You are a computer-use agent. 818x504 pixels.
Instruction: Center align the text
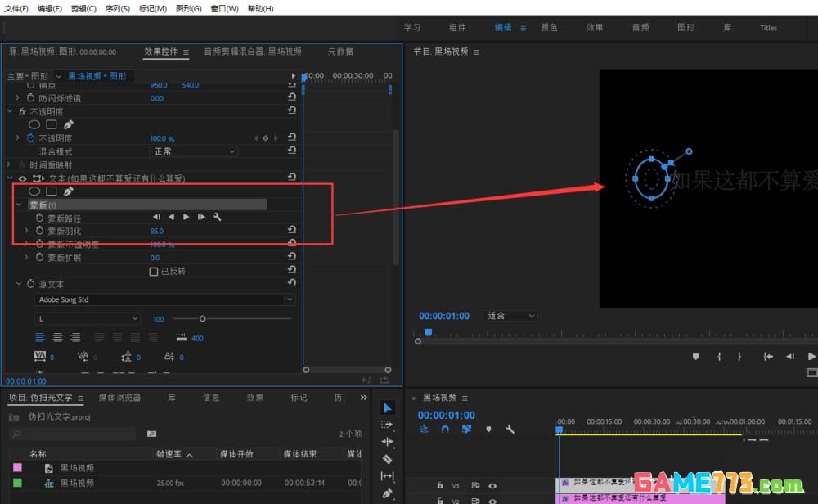(58, 338)
